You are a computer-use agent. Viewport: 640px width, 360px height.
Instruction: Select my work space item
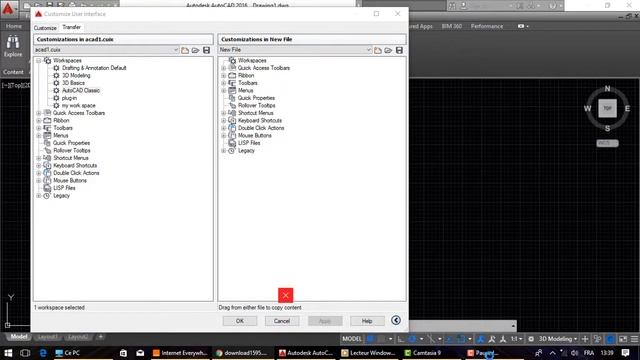[78, 106]
